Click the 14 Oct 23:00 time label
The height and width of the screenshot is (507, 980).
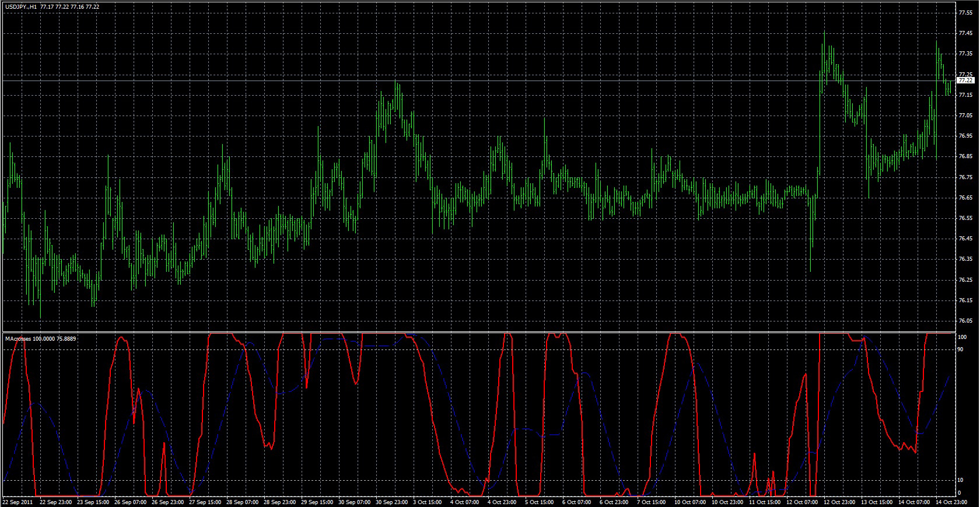click(x=951, y=502)
